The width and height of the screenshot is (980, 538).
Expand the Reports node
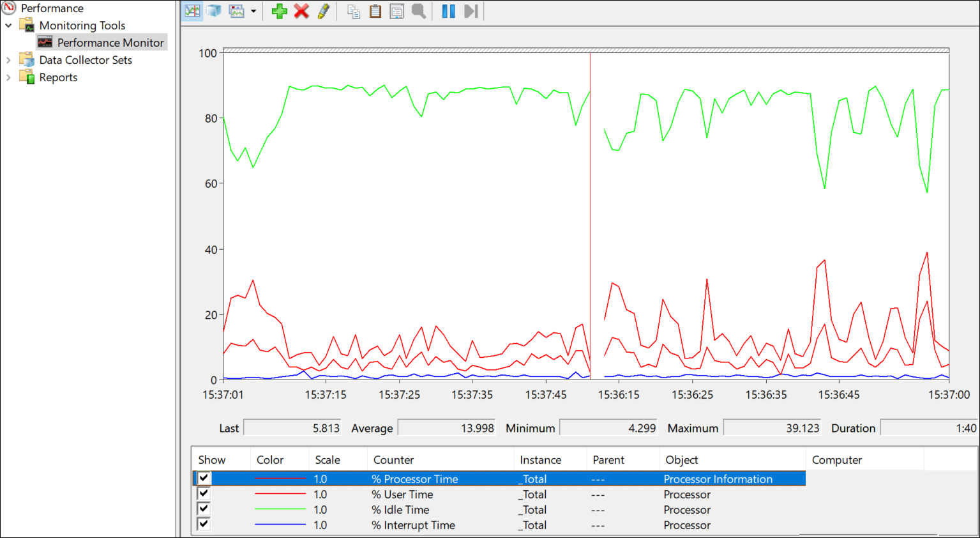click(8, 77)
